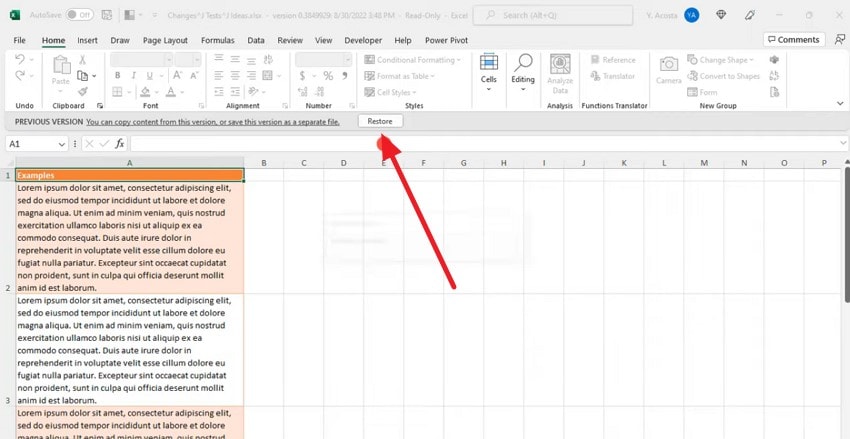The image size is (850, 439).
Task: Click the Restore button
Action: coord(380,121)
